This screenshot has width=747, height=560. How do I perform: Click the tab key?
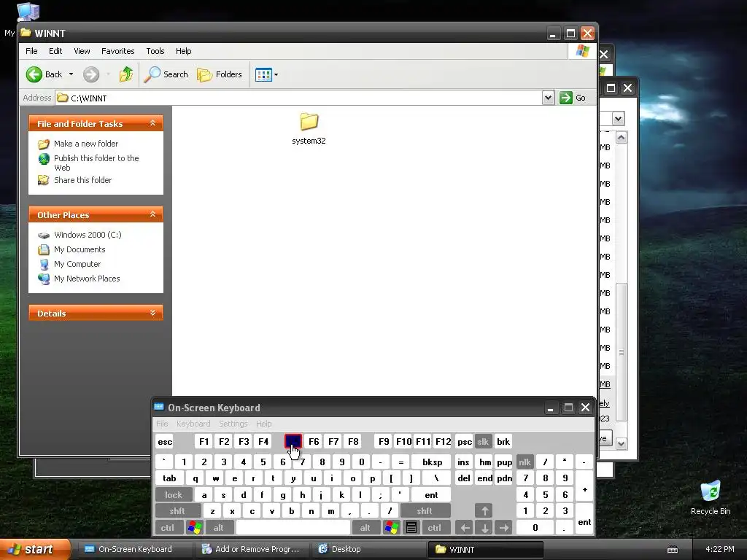(169, 478)
